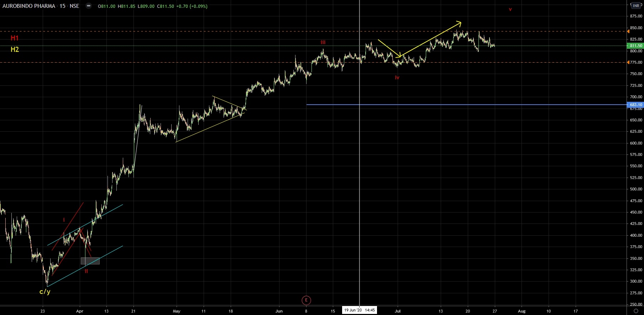Select the lower orange alert arrow at 775
Image resolution: width=644 pixels, height=315 pixels.
[628, 63]
